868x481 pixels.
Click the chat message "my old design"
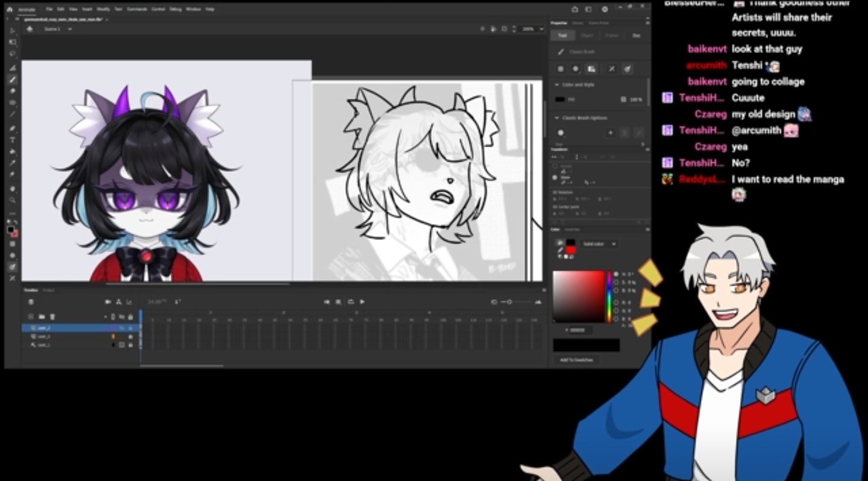click(x=764, y=114)
